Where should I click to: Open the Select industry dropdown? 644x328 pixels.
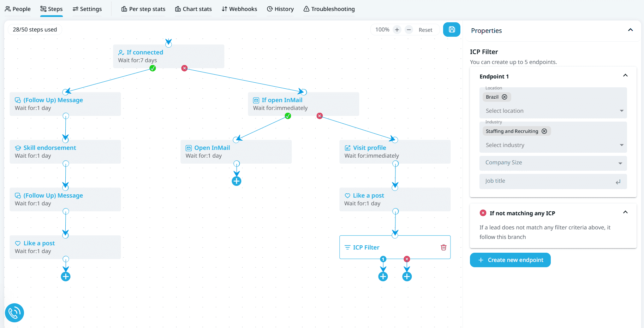[x=553, y=145]
